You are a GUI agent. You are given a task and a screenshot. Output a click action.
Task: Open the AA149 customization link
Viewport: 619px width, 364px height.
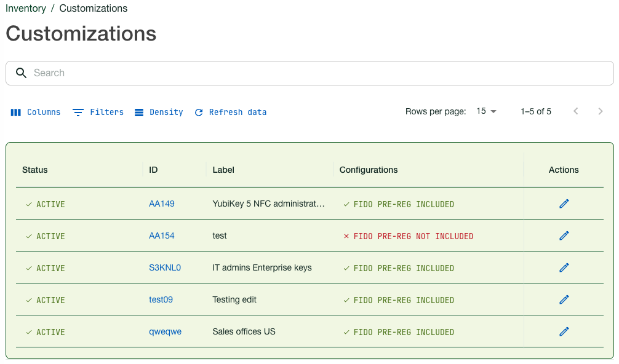click(x=161, y=204)
